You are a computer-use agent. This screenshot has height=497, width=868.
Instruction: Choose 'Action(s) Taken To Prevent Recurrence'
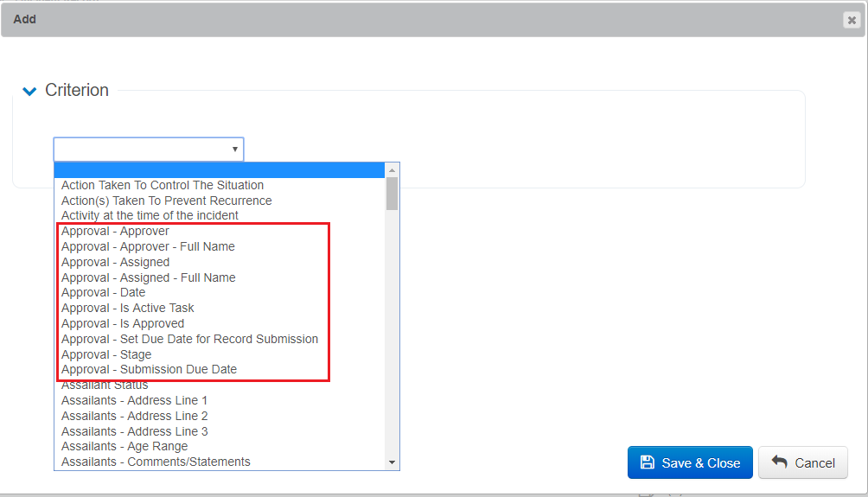pyautogui.click(x=166, y=201)
